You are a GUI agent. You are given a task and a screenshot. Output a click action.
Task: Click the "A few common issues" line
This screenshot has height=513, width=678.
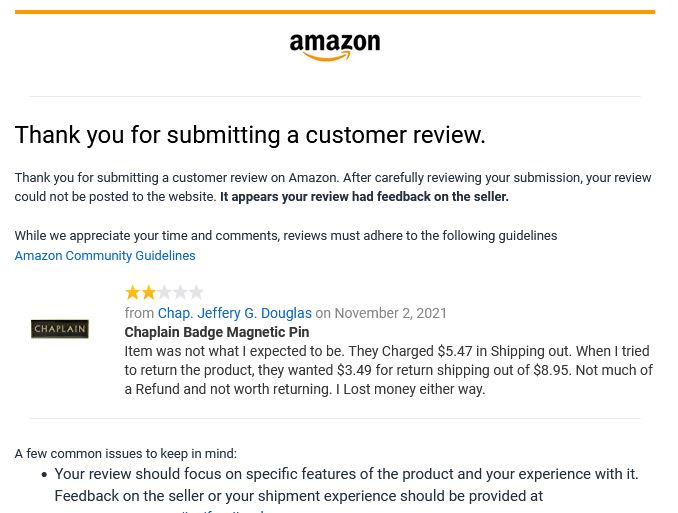coord(126,453)
